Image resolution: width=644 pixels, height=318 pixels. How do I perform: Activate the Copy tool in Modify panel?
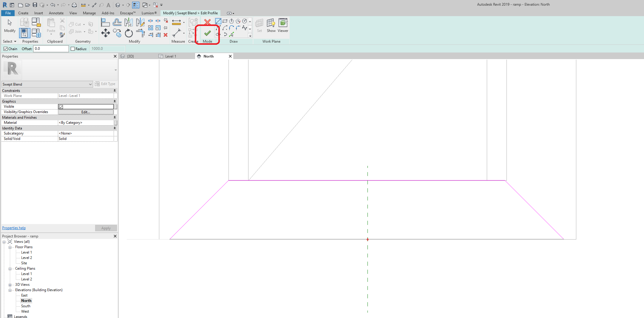[x=117, y=33]
